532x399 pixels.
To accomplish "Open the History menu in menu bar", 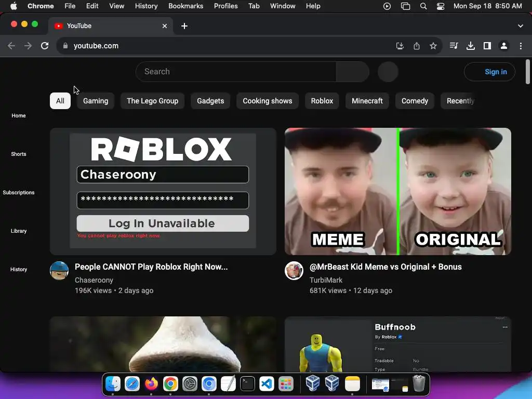I will tap(146, 6).
